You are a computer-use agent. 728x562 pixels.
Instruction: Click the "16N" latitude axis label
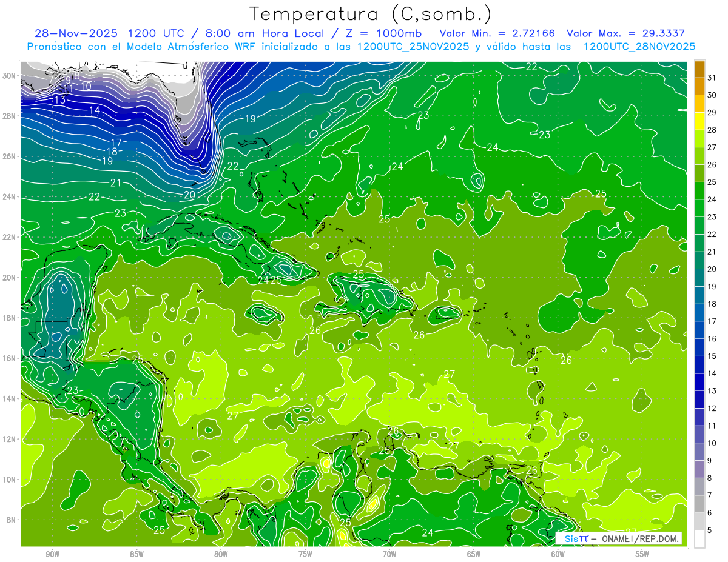coord(9,358)
